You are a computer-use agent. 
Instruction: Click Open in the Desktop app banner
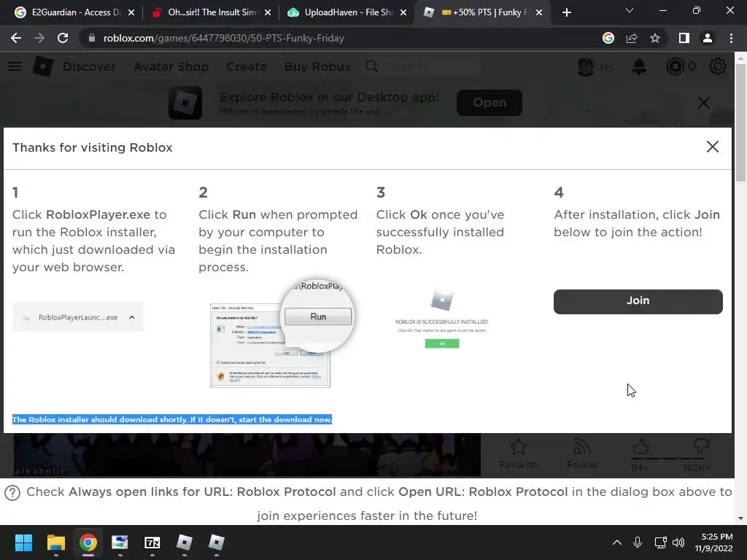click(x=489, y=102)
